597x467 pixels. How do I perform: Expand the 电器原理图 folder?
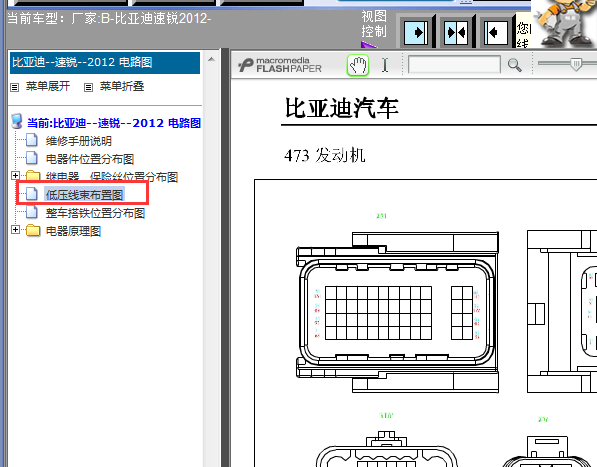[x=15, y=230]
